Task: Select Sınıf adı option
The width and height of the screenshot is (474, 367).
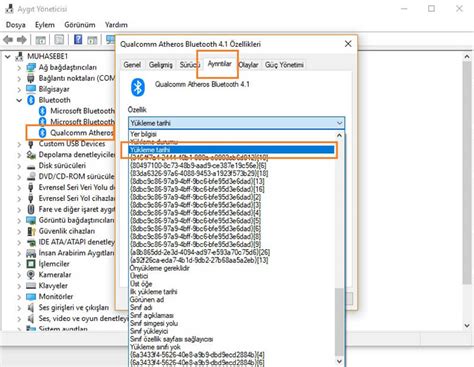Action: point(232,307)
